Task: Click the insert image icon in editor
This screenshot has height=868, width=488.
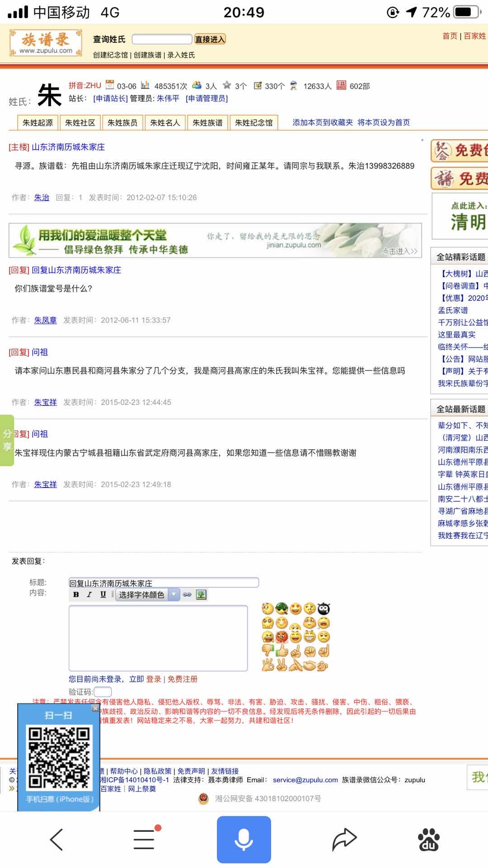Action: pos(201,595)
